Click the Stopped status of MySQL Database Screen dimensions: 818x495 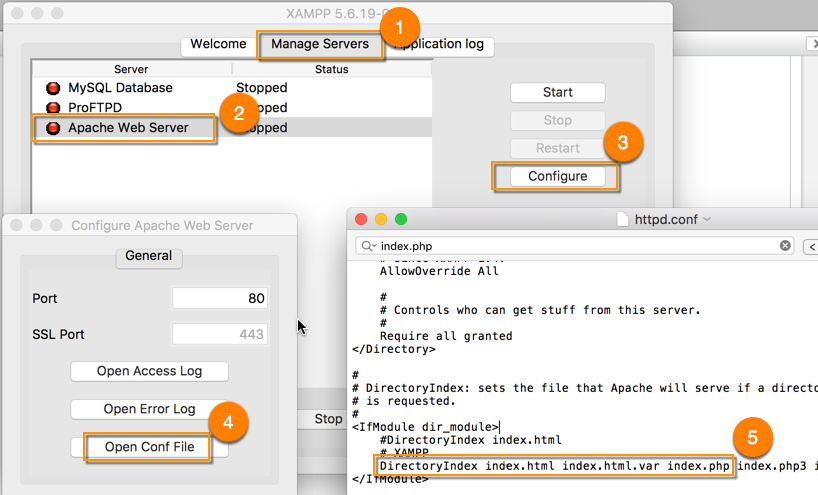click(x=261, y=88)
